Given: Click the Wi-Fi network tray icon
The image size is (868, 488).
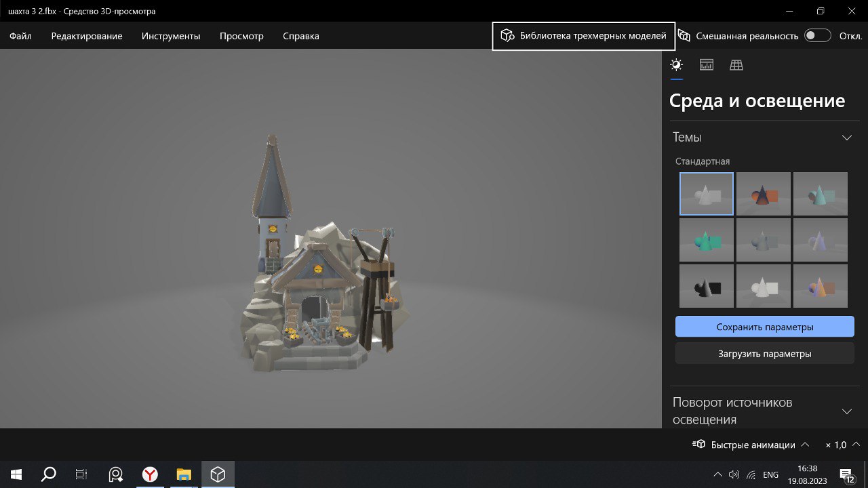Looking at the screenshot, I should [751, 474].
